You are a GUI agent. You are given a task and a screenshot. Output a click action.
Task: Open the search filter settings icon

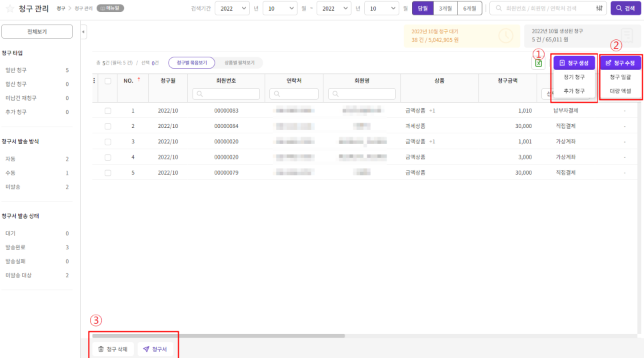point(599,8)
